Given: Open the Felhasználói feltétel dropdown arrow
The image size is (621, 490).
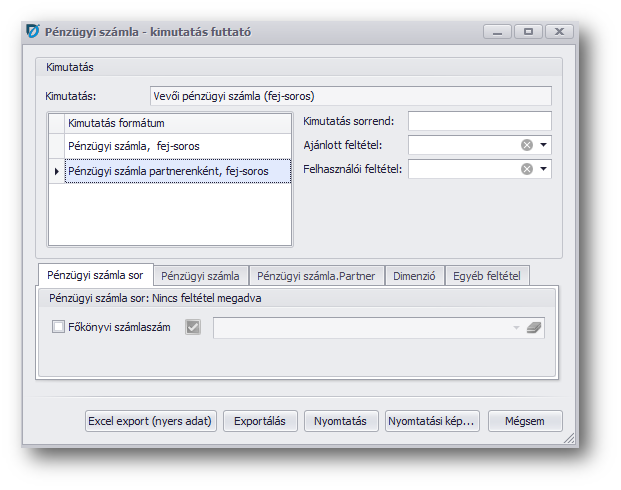Looking at the screenshot, I should [x=544, y=169].
